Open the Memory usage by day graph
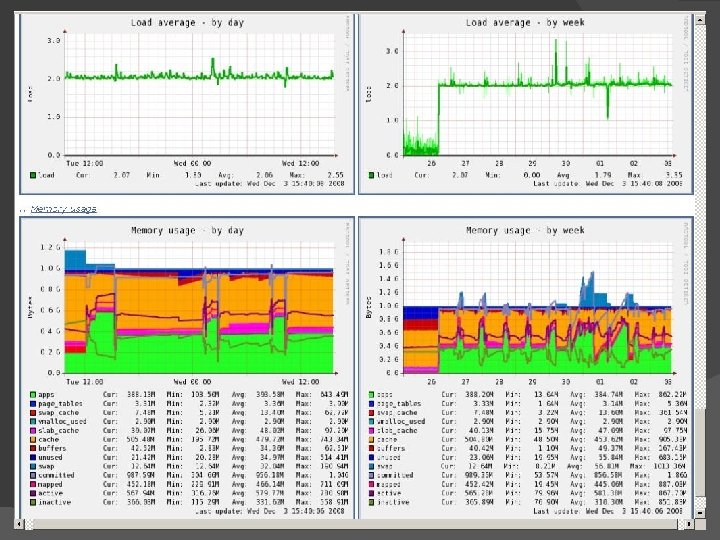720x540 pixels. click(x=187, y=368)
